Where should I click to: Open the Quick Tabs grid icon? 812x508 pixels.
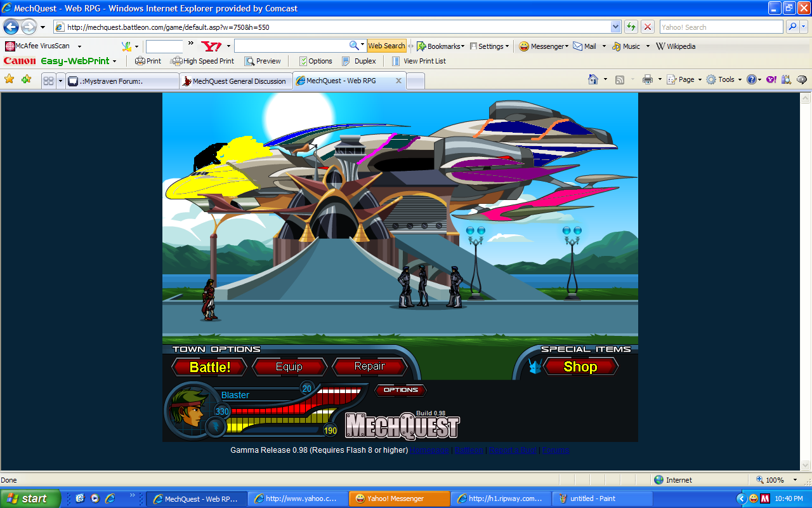pyautogui.click(x=48, y=81)
